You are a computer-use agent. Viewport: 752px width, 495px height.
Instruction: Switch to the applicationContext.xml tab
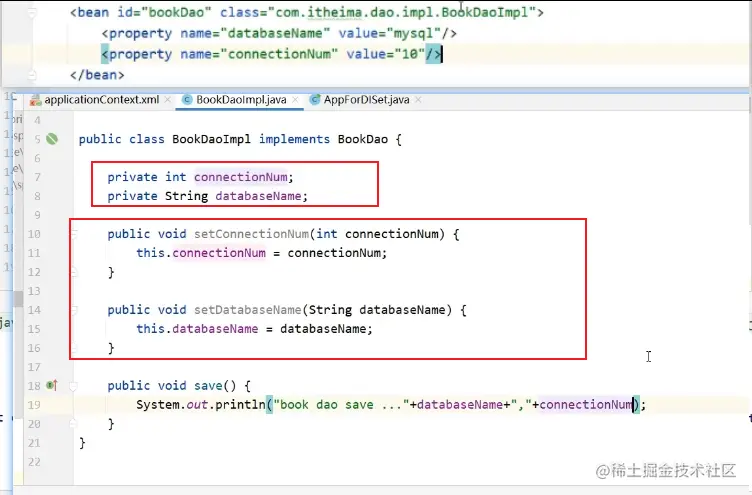point(101,100)
